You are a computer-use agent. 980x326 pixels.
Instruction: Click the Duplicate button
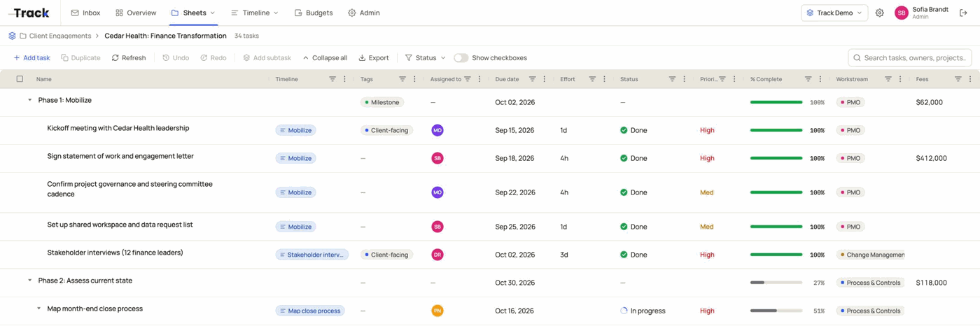(x=80, y=58)
